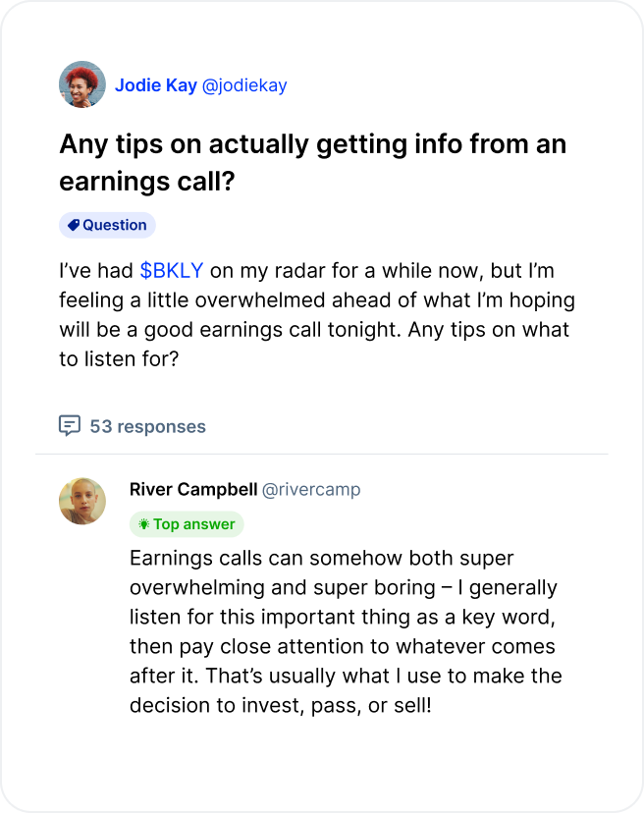Open the @rivercamp handle
The width and height of the screenshot is (644, 814).
(311, 489)
